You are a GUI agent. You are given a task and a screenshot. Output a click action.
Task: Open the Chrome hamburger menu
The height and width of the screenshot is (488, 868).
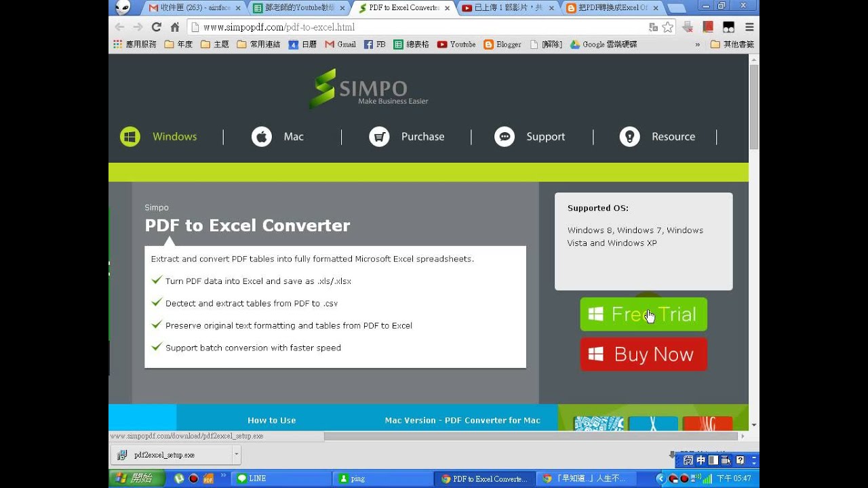click(x=749, y=27)
